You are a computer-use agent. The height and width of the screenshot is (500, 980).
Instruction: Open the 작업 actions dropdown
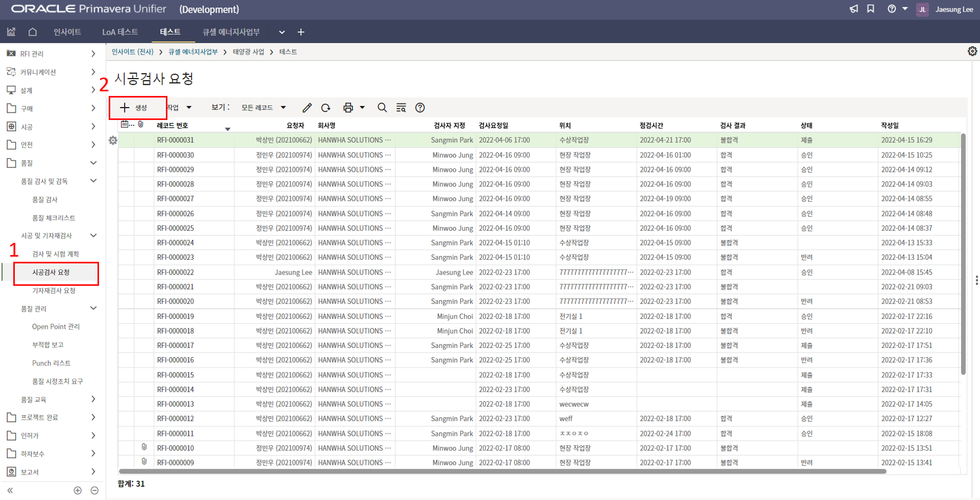[180, 108]
